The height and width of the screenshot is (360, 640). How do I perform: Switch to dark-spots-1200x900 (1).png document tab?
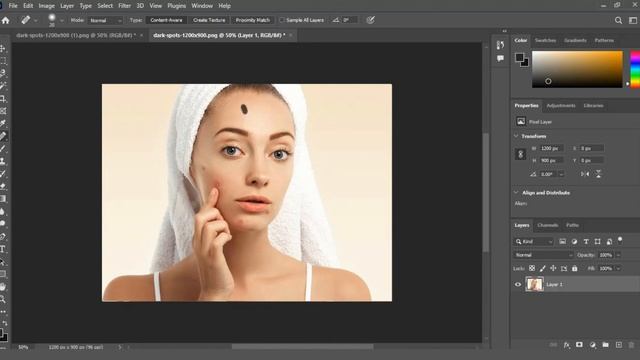[76, 36]
